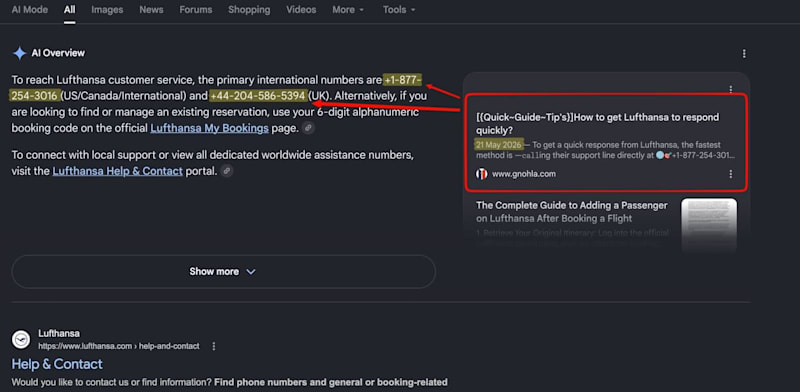
Task: Open the Shopping tab
Action: coord(248,10)
